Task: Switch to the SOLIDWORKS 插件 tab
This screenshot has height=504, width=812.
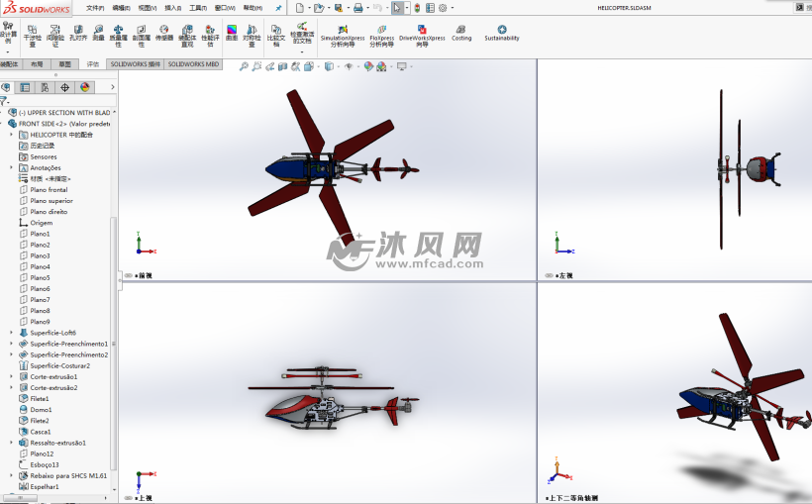Action: tap(135, 64)
